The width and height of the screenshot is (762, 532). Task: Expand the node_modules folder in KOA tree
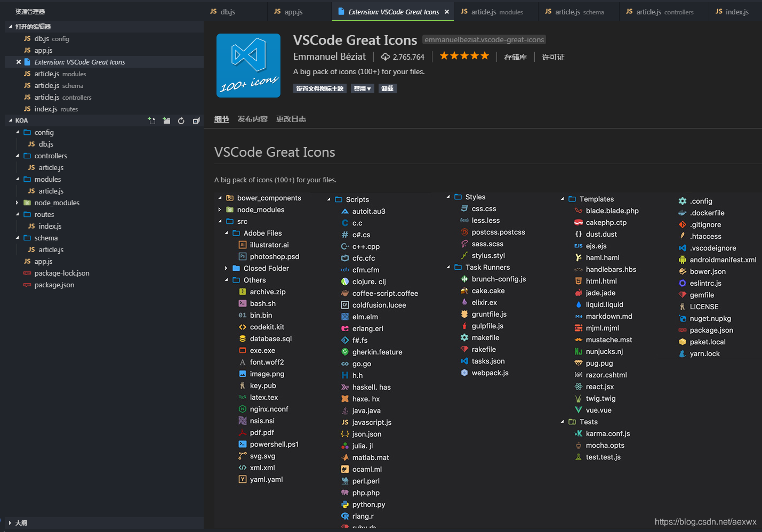[18, 203]
